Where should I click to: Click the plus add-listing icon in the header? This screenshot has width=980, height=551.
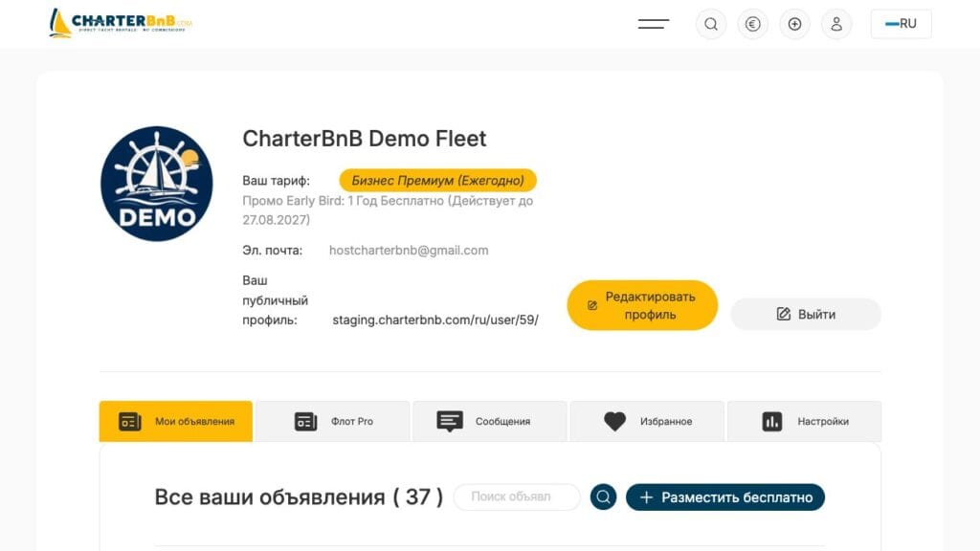coord(794,24)
